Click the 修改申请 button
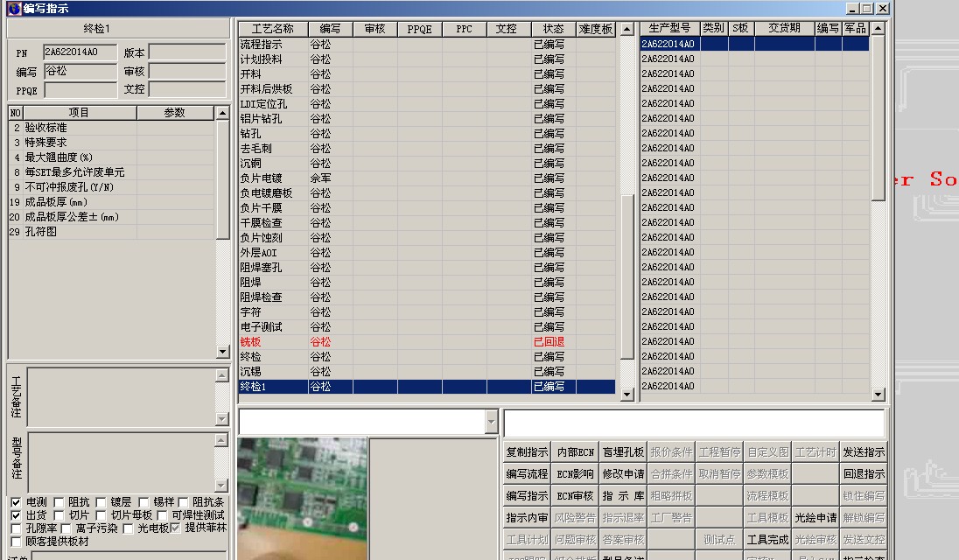The image size is (959, 560). click(623, 473)
